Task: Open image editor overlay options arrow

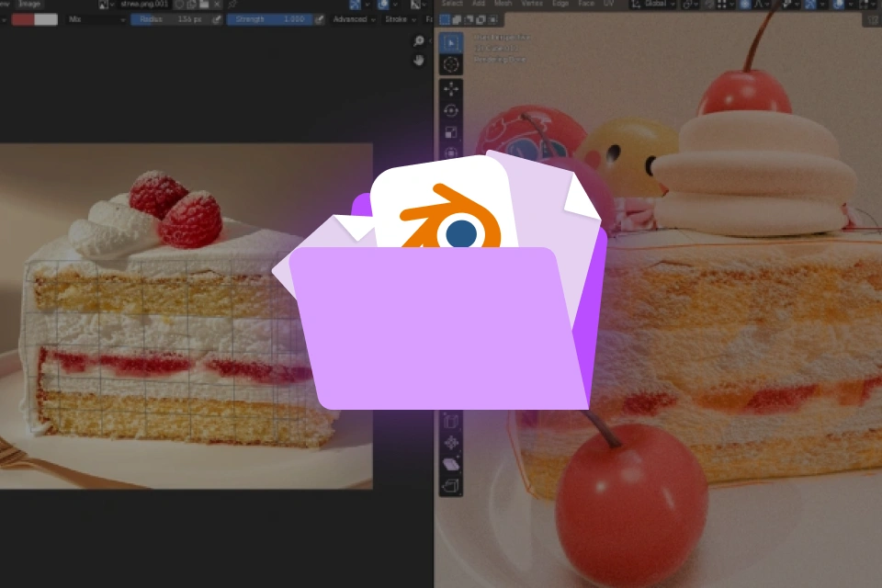Action: 395,5
